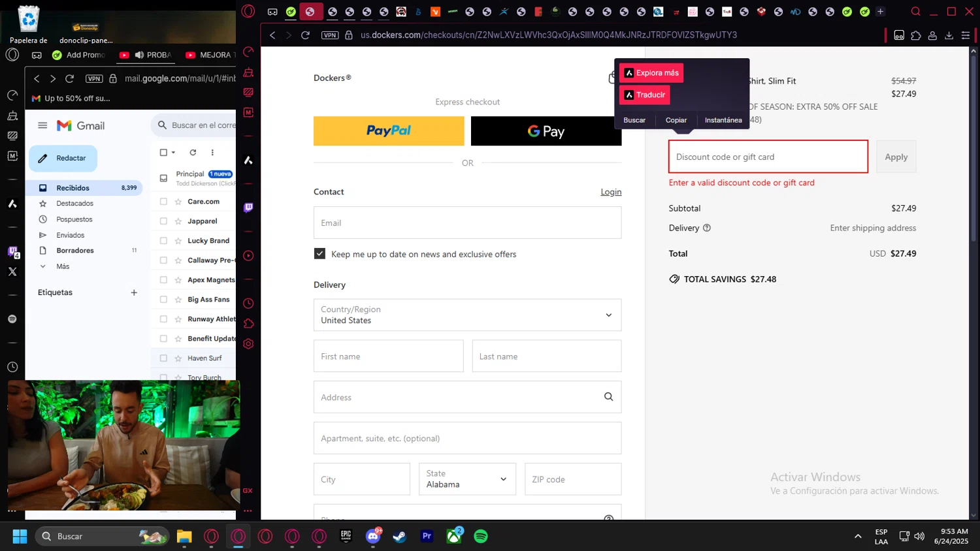Switch to the Add Promo tab
This screenshot has width=980, height=551.
[x=78, y=55]
